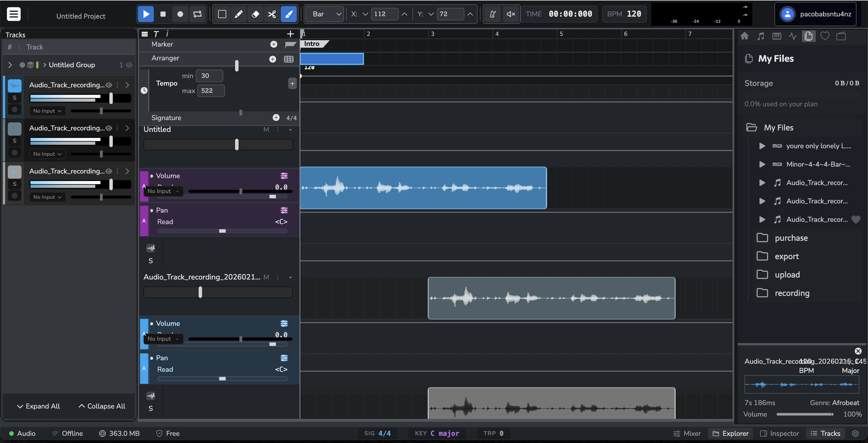Select the Scissors cut tool
Viewport: 868px width, 443px height.
(x=272, y=14)
